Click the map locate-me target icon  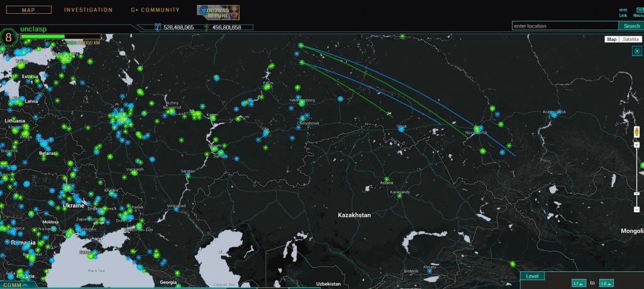(636, 51)
